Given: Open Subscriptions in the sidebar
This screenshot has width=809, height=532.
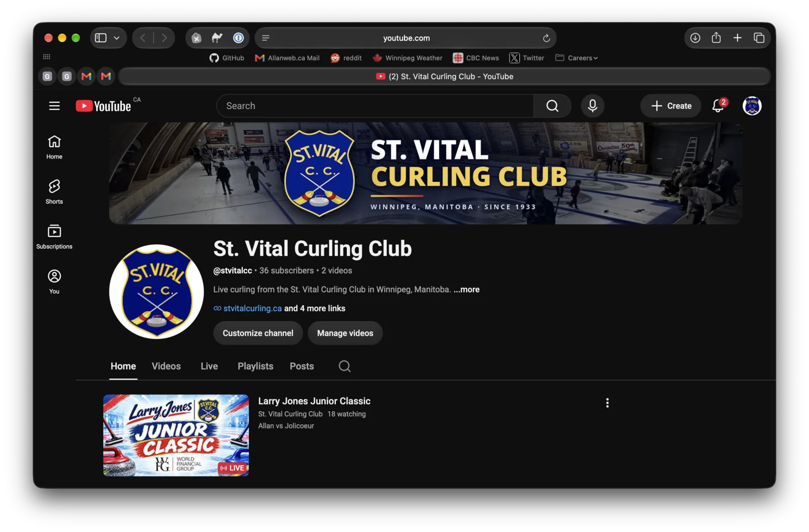Looking at the screenshot, I should 54,236.
